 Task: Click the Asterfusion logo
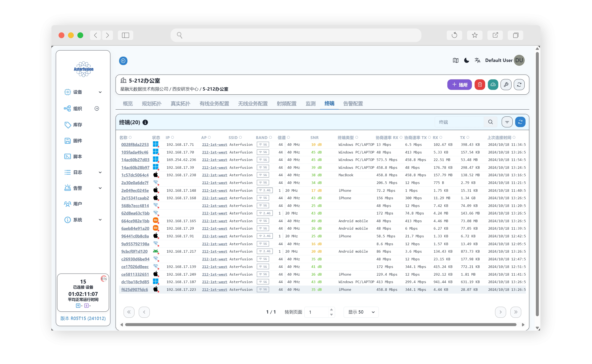[x=83, y=69]
